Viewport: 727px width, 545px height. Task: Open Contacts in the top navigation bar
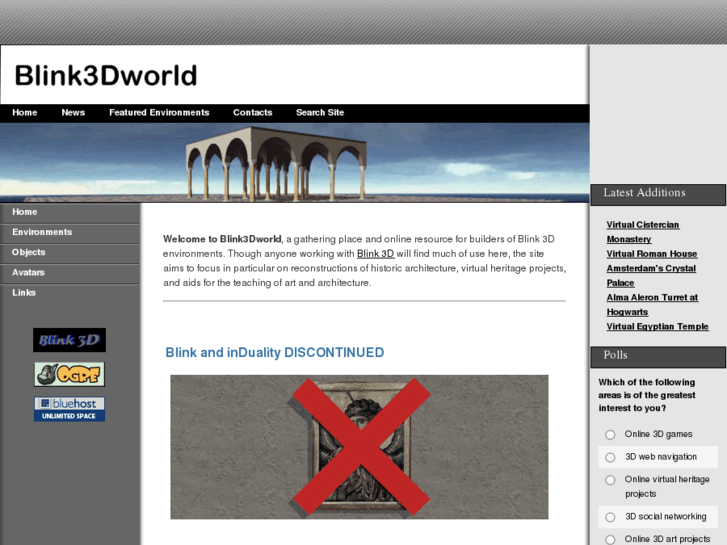point(253,113)
